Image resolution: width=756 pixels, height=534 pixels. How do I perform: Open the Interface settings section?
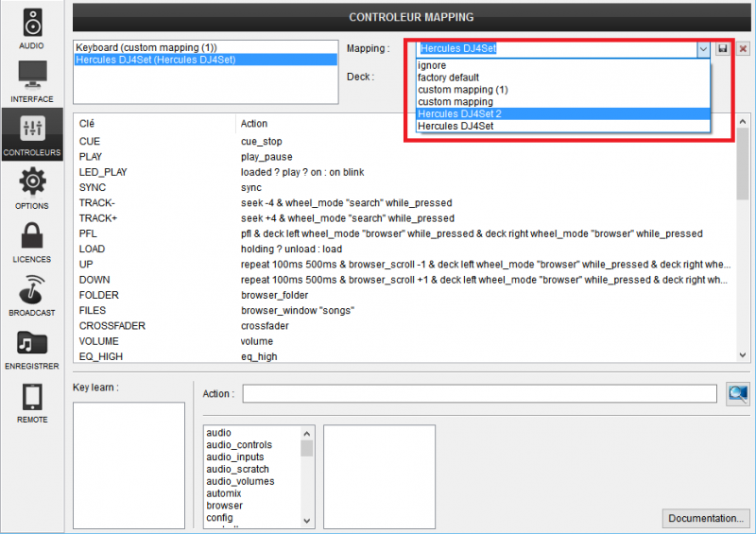32,81
